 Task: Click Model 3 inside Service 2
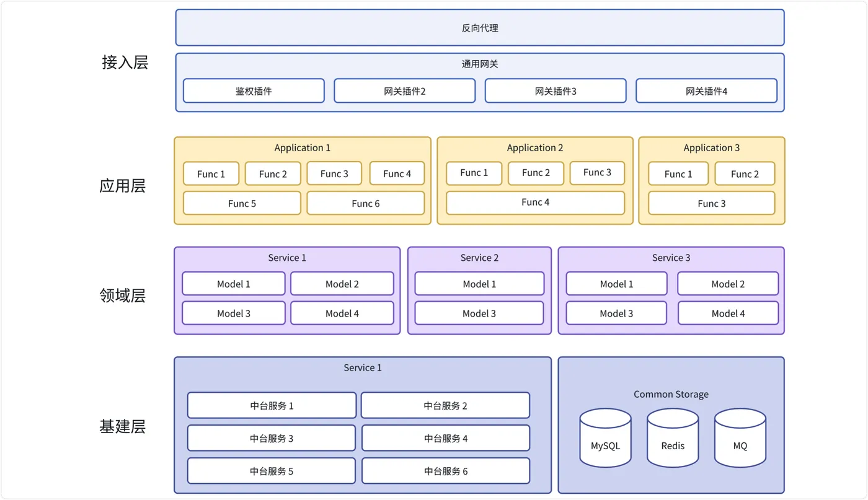point(479,314)
